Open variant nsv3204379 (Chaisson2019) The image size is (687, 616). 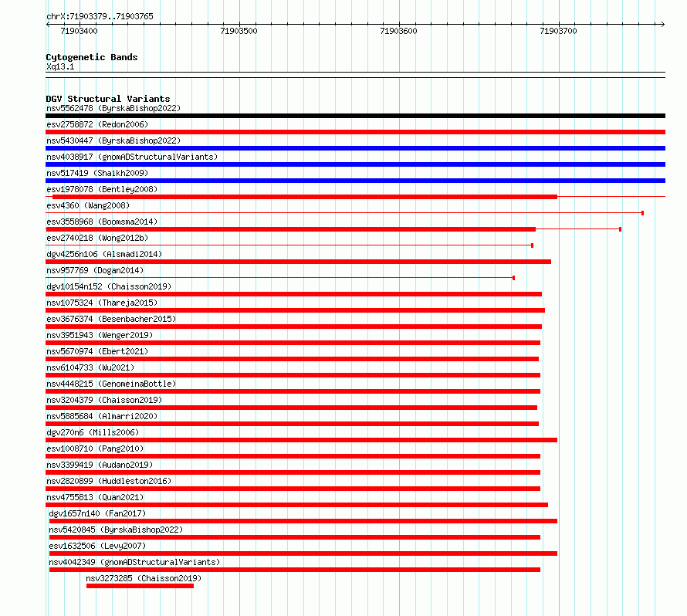(x=104, y=400)
